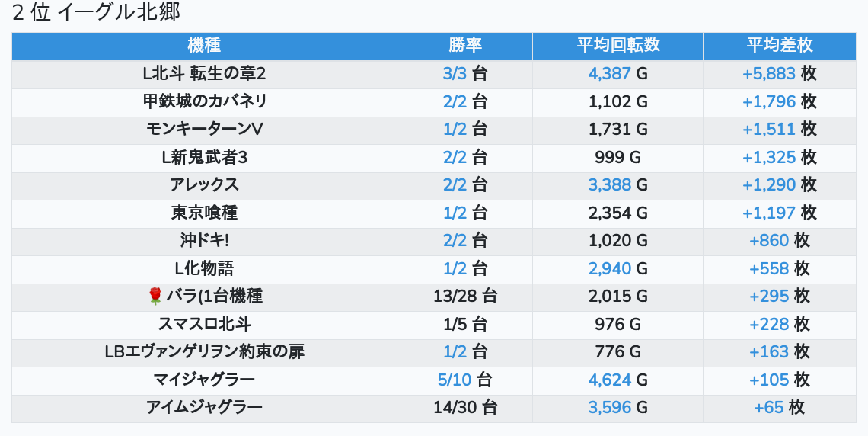868x436 pixels.
Task: Click the 3,596 link for アイムジャグラー
Action: pyautogui.click(x=610, y=408)
